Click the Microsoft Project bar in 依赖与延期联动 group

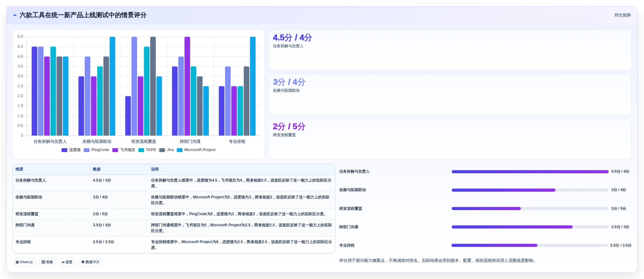pos(112,86)
